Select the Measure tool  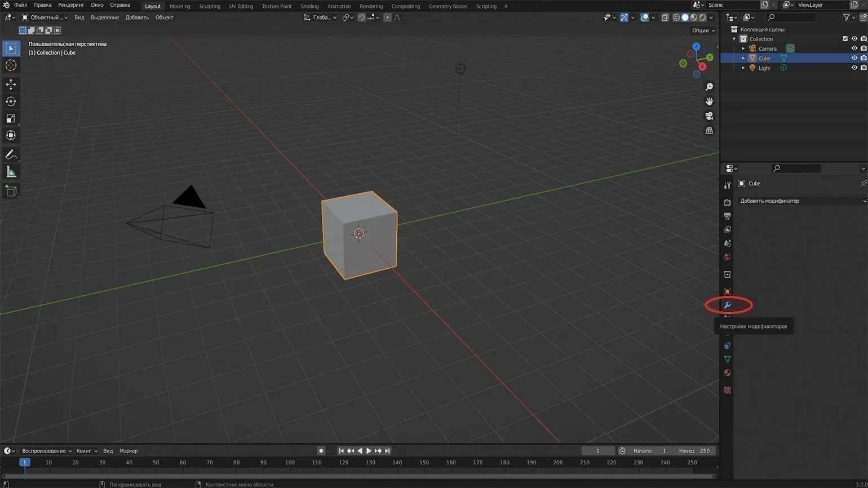[11, 172]
